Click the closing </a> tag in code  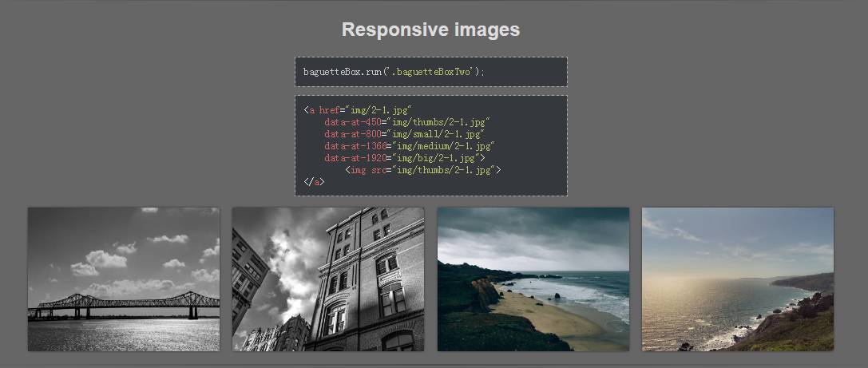pos(314,182)
